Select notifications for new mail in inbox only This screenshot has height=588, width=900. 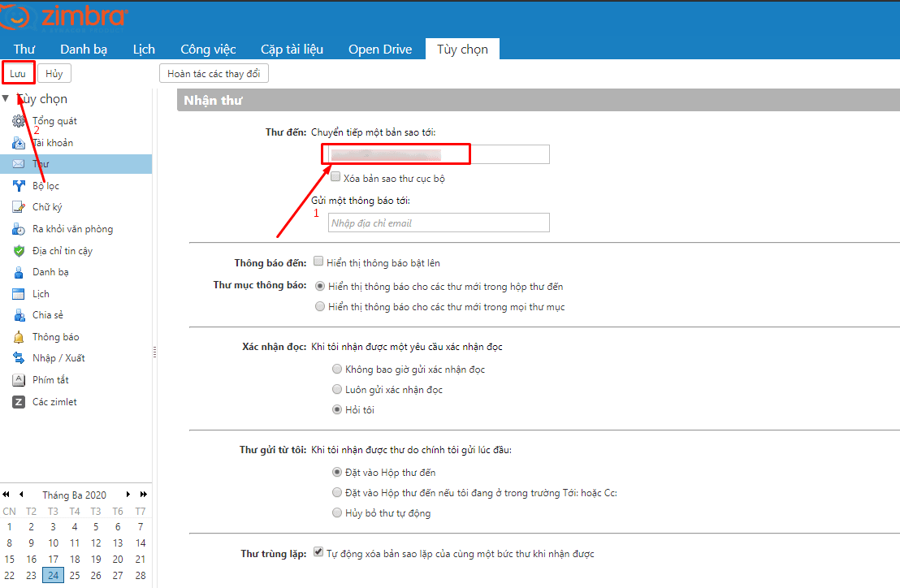click(320, 286)
